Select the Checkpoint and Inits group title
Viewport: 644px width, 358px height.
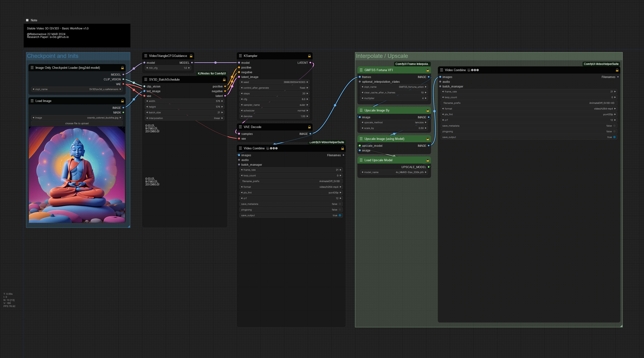click(x=53, y=56)
